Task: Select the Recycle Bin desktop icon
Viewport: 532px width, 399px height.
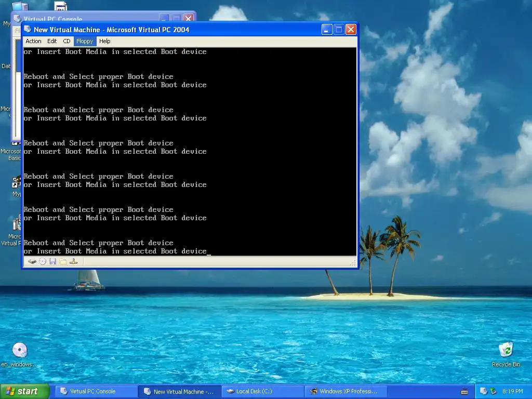Action: coord(506,354)
